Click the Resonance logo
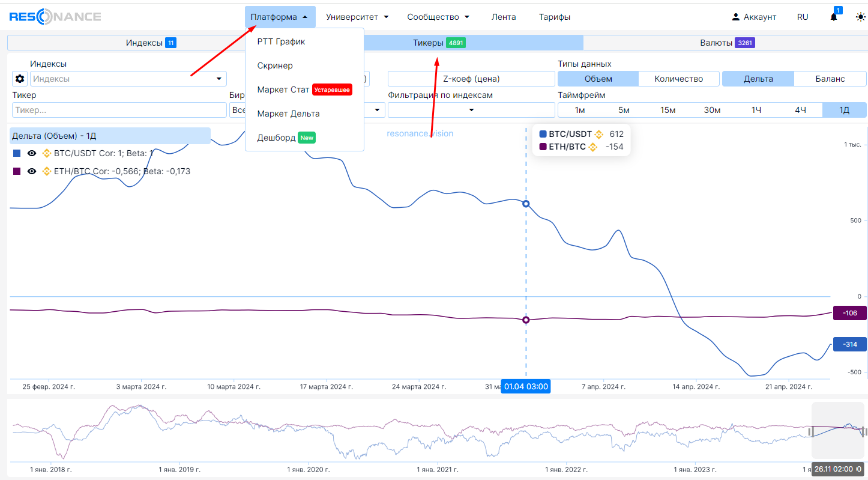The height and width of the screenshot is (480, 868). pyautogui.click(x=55, y=17)
